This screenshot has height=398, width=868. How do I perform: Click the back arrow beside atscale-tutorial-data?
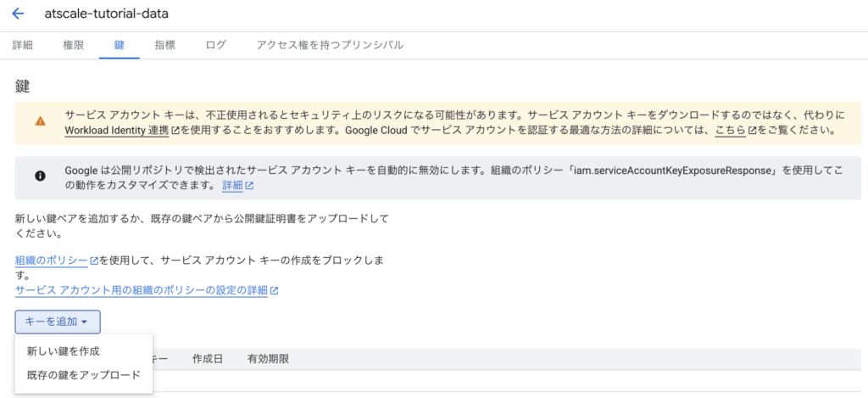(18, 14)
